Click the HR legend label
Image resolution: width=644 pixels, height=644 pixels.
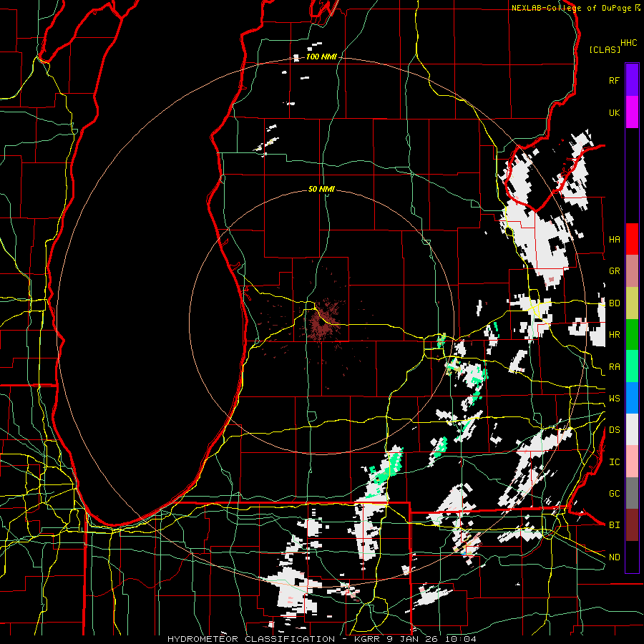[x=615, y=335]
